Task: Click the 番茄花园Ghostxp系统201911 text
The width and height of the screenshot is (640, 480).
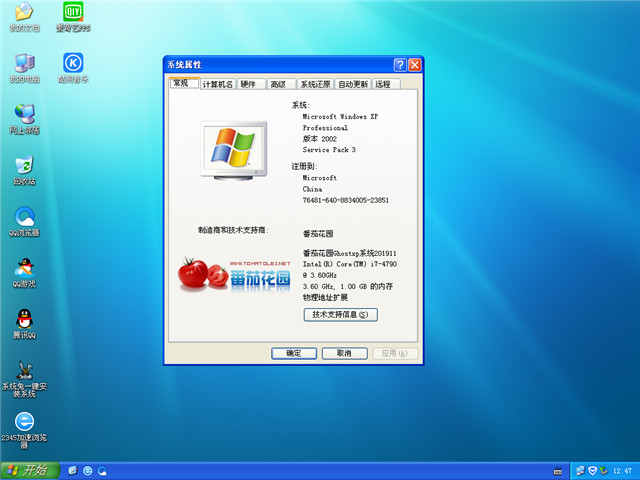Action: [x=349, y=253]
